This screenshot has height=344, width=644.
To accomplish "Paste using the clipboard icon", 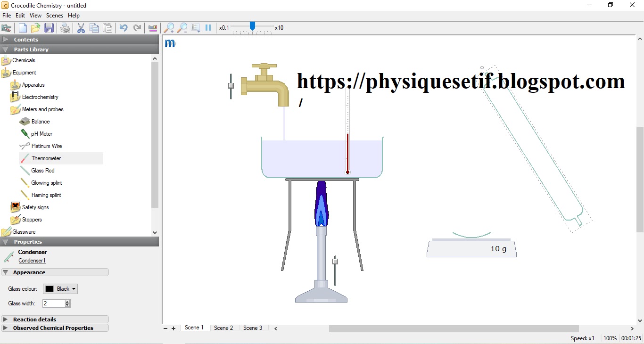I will tap(108, 28).
